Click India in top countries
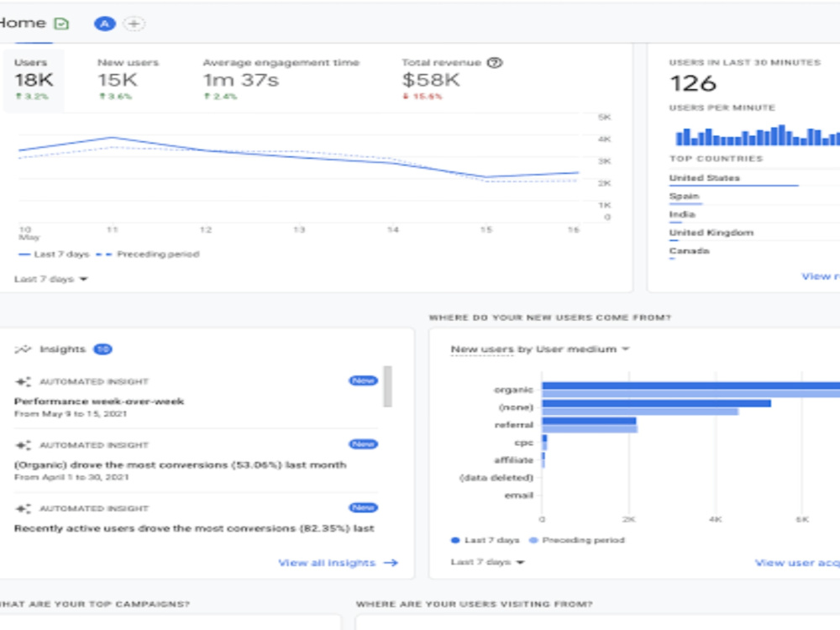840x630 pixels. click(682, 214)
